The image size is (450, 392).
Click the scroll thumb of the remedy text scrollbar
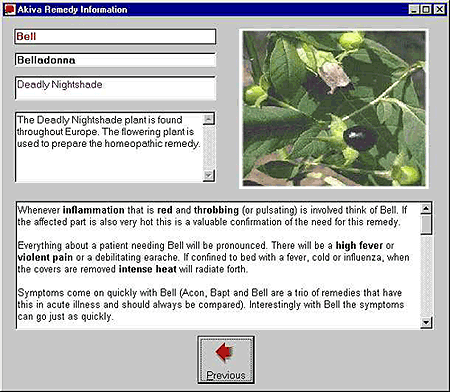point(426,225)
